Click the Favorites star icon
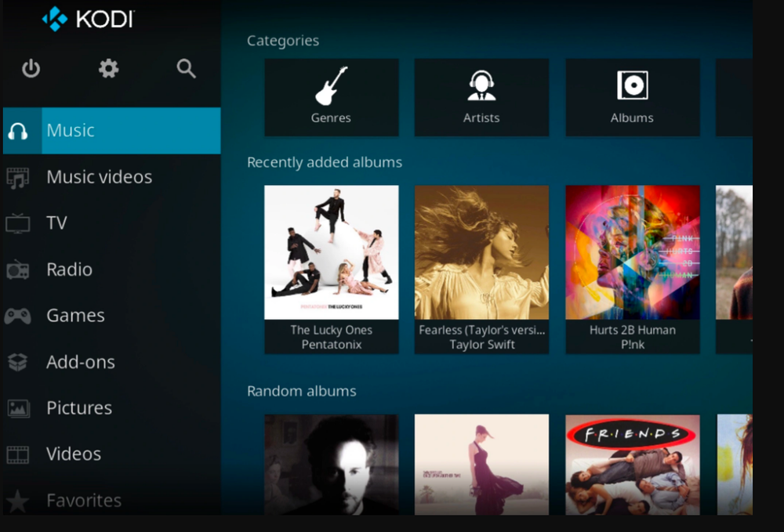 [19, 500]
